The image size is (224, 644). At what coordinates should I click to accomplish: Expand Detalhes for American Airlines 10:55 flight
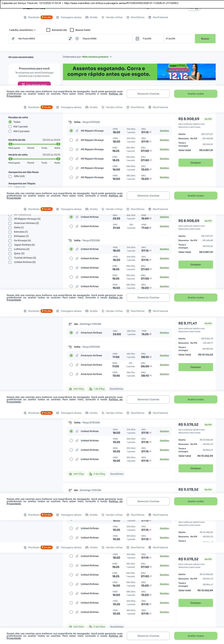(x=164, y=374)
